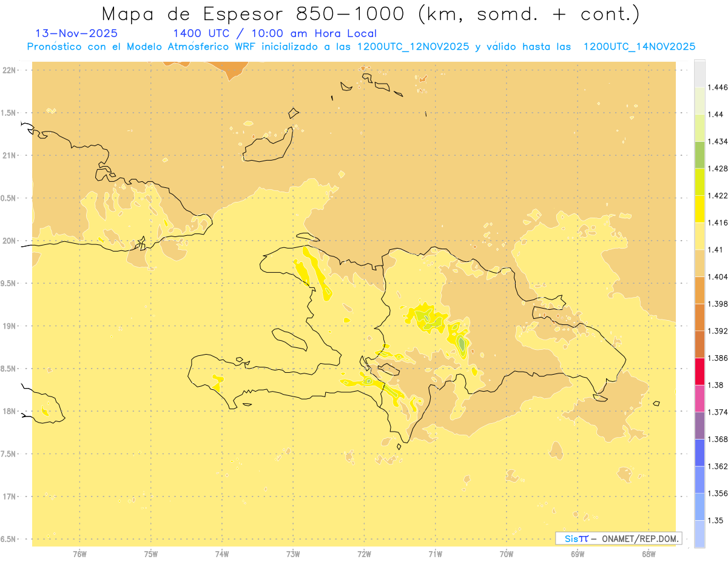Pick the red swatch between 1.38 and 1.386
The image size is (728, 562).
point(699,371)
